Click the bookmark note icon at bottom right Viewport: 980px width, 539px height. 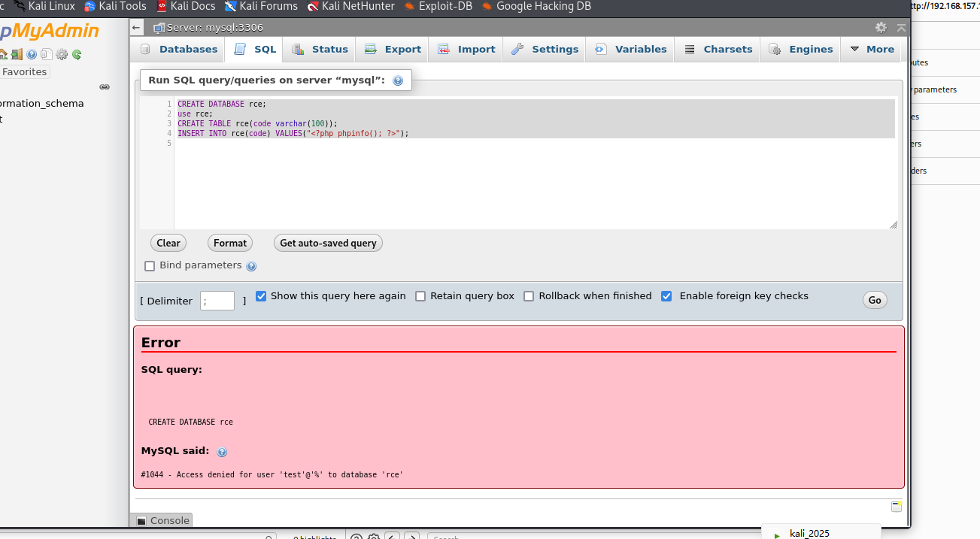[x=896, y=506]
